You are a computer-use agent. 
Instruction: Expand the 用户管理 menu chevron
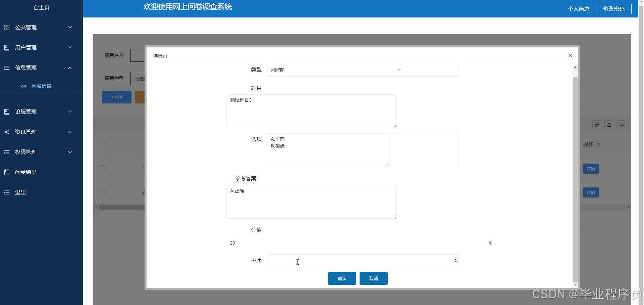tap(70, 48)
